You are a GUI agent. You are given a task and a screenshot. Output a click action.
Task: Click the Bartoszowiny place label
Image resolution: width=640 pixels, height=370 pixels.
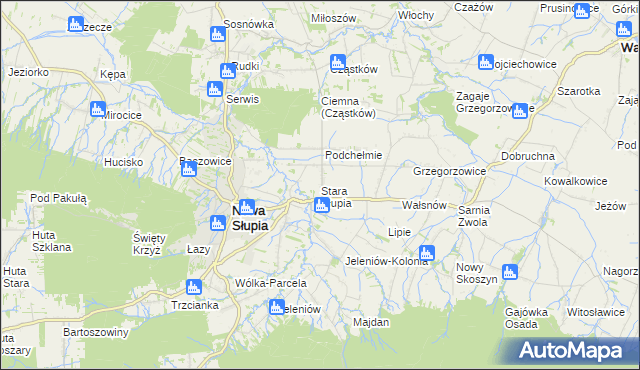(x=96, y=332)
